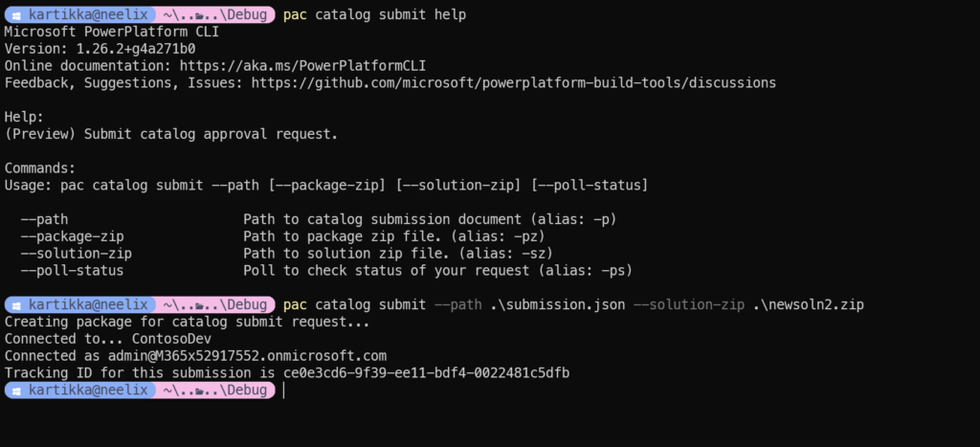Screen dimensions: 980x447
Task: Click the Windows logo in the prompt running '--path .\submission.json'
Action: (17, 305)
